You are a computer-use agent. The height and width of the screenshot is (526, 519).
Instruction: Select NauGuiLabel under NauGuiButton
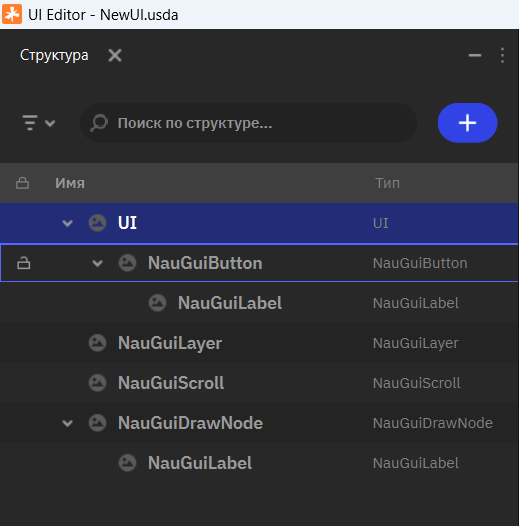230,303
